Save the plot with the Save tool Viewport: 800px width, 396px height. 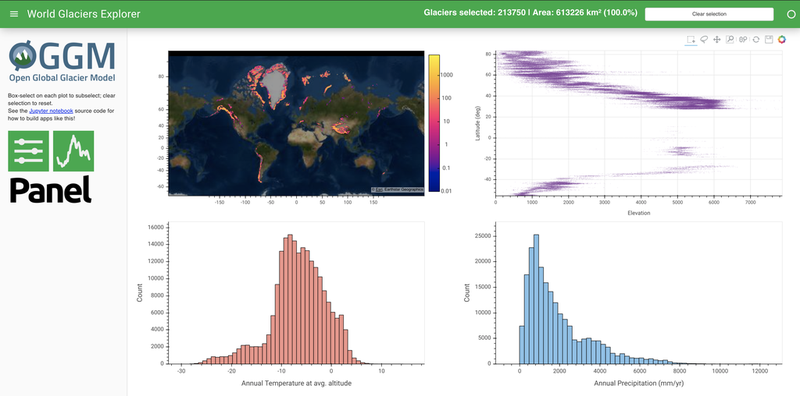[769, 39]
